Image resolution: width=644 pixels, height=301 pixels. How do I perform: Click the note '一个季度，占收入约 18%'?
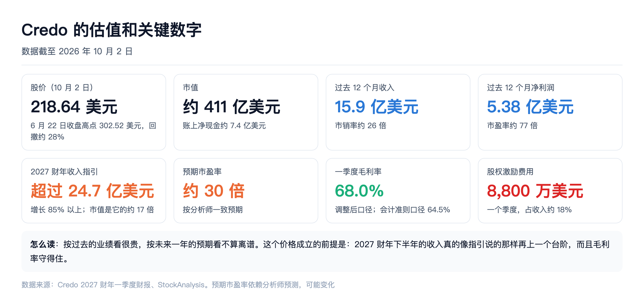[x=529, y=210]
